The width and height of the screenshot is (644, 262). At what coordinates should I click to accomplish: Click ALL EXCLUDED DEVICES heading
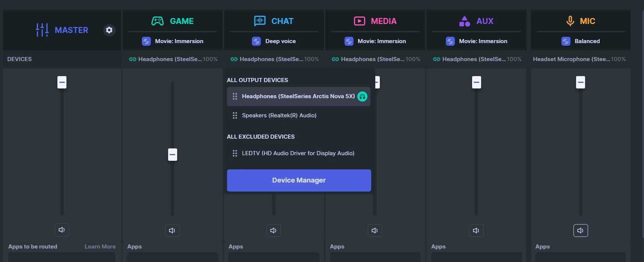261,137
